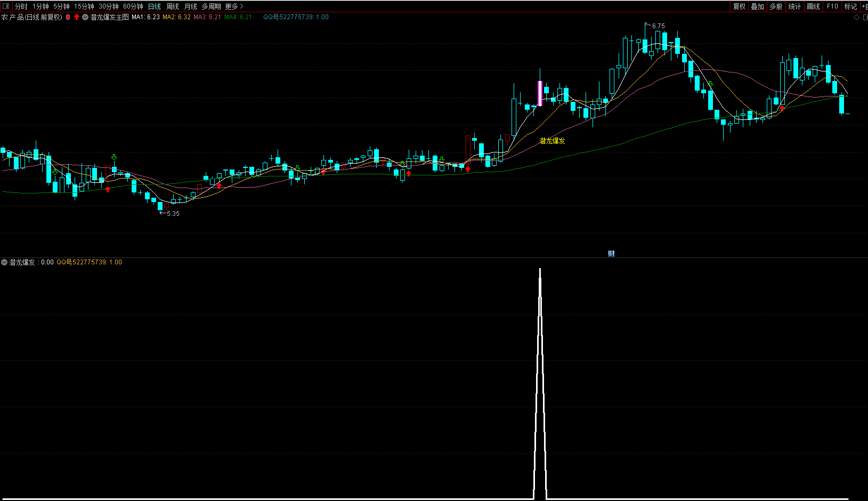Click the 多股 multi-stock button
The width and height of the screenshot is (868, 501).
(x=776, y=6)
